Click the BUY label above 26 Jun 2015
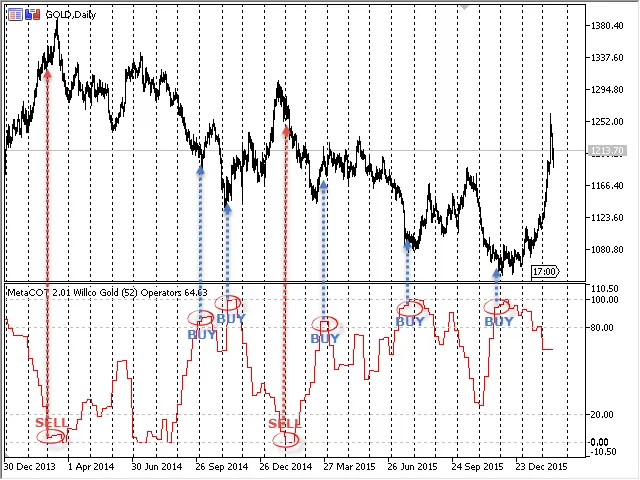 [410, 321]
